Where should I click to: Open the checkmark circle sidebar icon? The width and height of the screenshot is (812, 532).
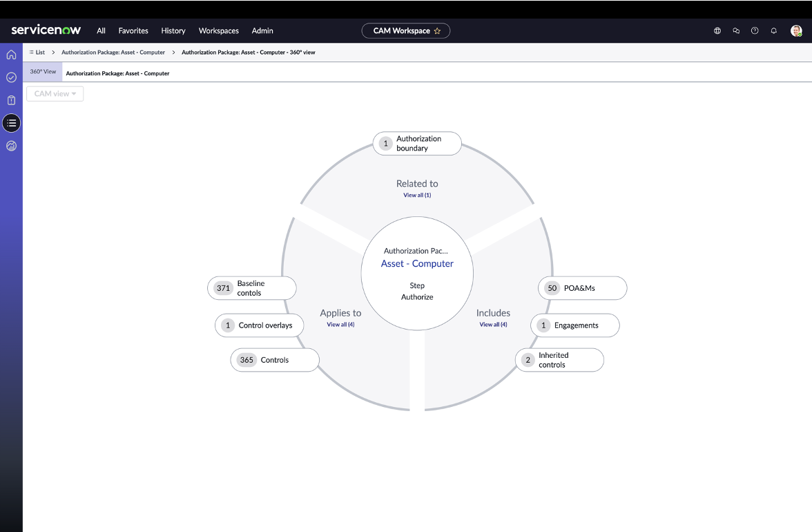11,77
